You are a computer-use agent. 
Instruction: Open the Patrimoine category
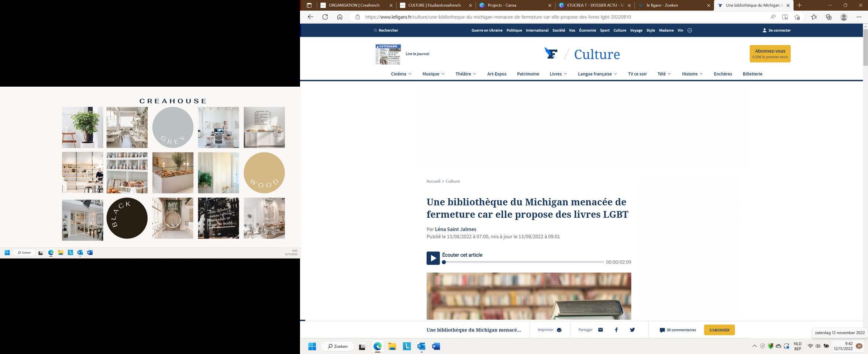click(x=528, y=74)
